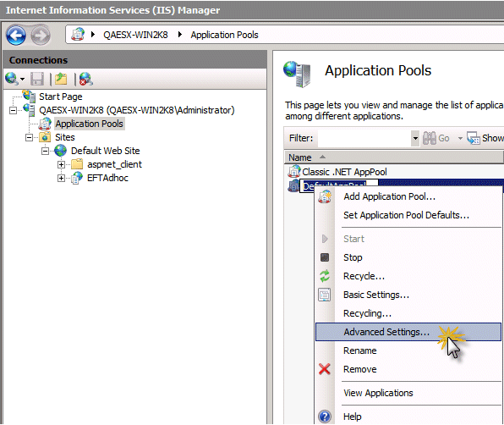Click the Basic Settings icon in context menu
The height and width of the screenshot is (425, 504).
pyautogui.click(x=325, y=295)
